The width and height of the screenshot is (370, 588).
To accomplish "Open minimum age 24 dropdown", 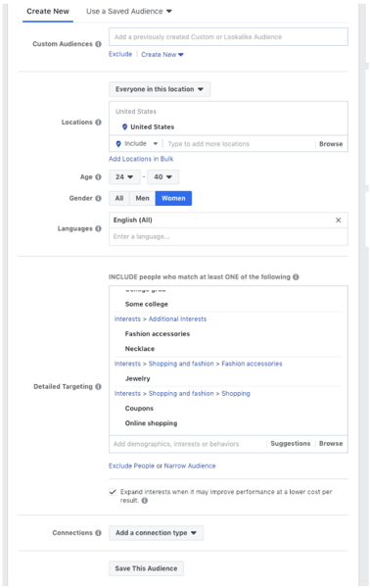I will (x=124, y=177).
